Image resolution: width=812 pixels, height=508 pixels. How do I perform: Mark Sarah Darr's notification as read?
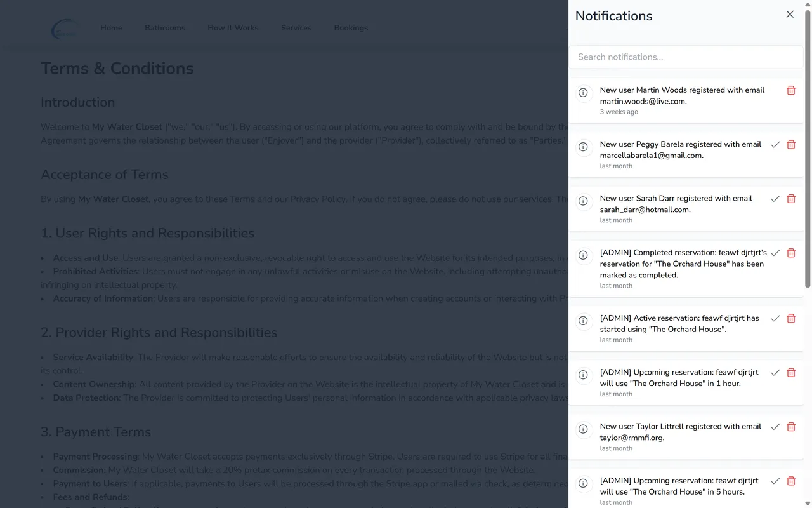775,199
